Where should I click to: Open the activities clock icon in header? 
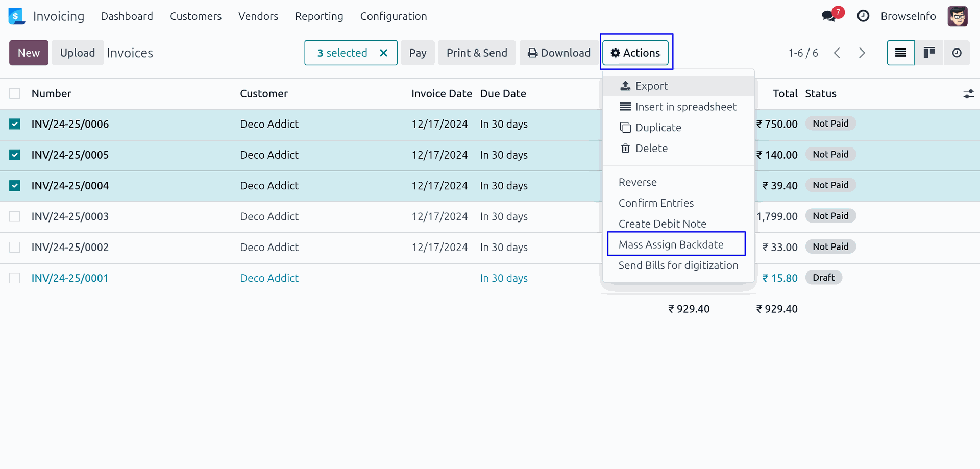coord(863,16)
